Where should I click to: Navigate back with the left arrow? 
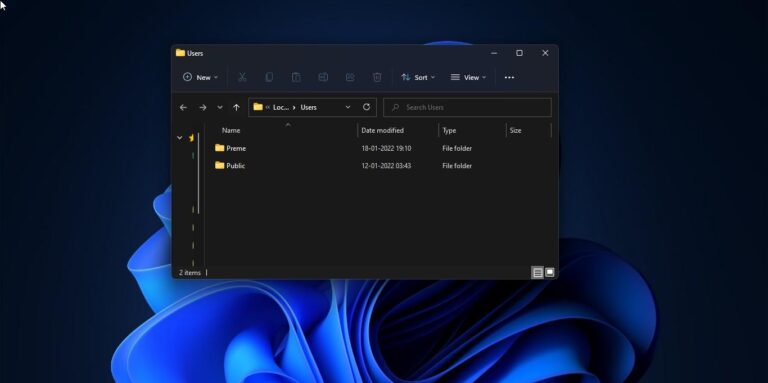pos(183,107)
